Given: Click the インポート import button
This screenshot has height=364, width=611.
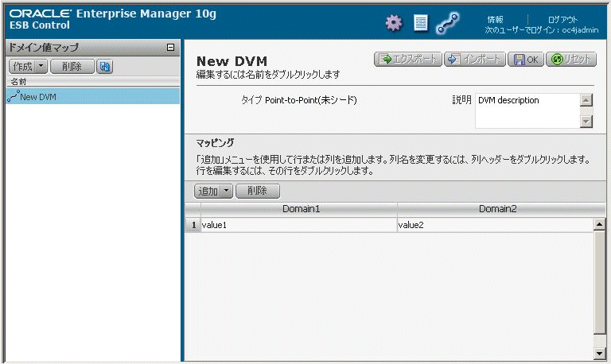Looking at the screenshot, I should click(x=475, y=59).
